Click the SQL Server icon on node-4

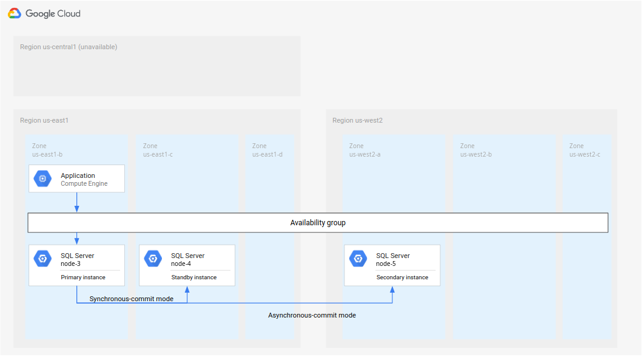coord(152,258)
